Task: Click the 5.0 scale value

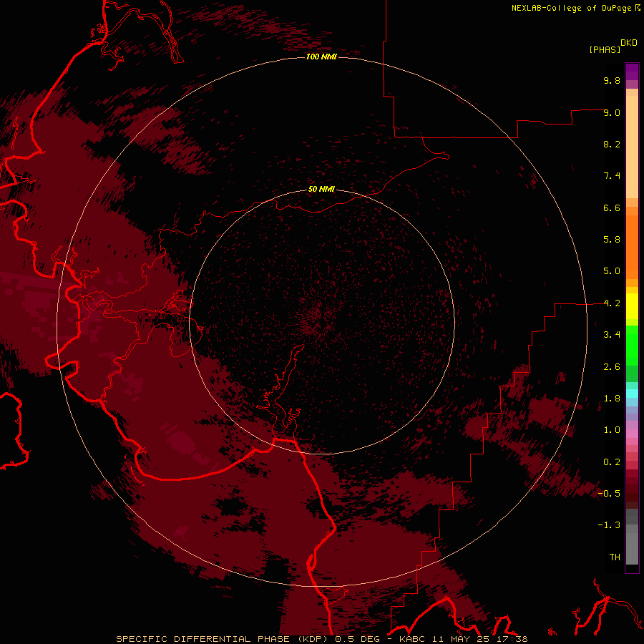Action: click(612, 271)
